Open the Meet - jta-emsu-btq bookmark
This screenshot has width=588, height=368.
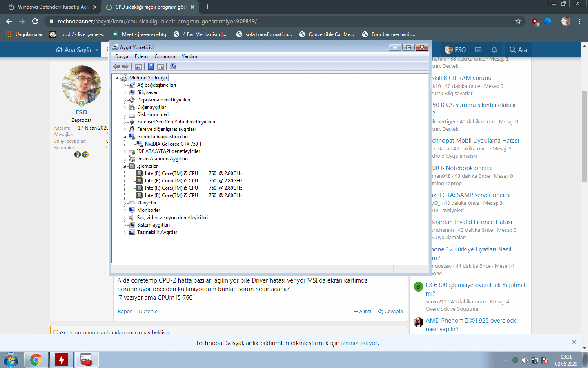(x=140, y=34)
